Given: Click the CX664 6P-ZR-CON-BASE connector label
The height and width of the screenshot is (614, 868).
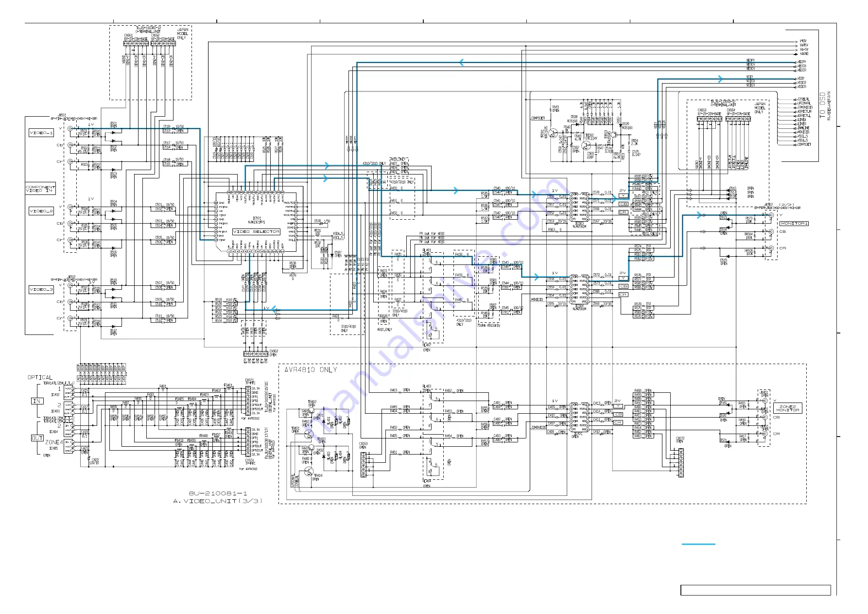Looking at the screenshot, I should 738,112.
